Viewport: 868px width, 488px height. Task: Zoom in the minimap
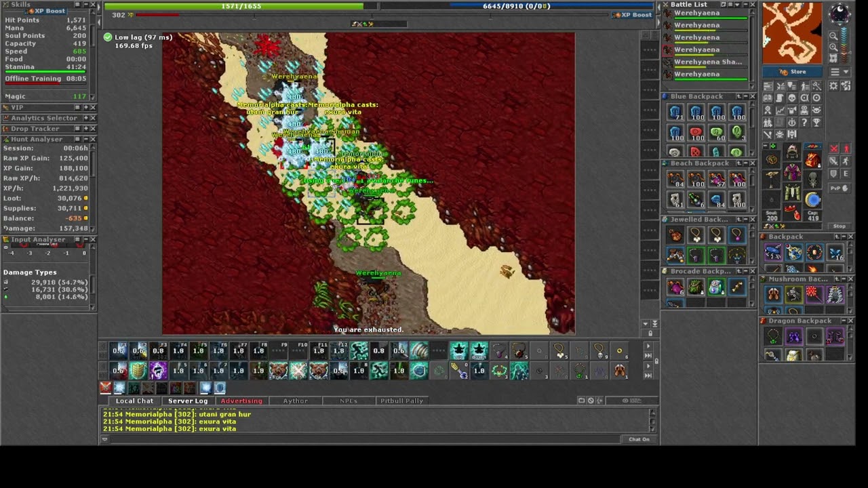pos(833,47)
